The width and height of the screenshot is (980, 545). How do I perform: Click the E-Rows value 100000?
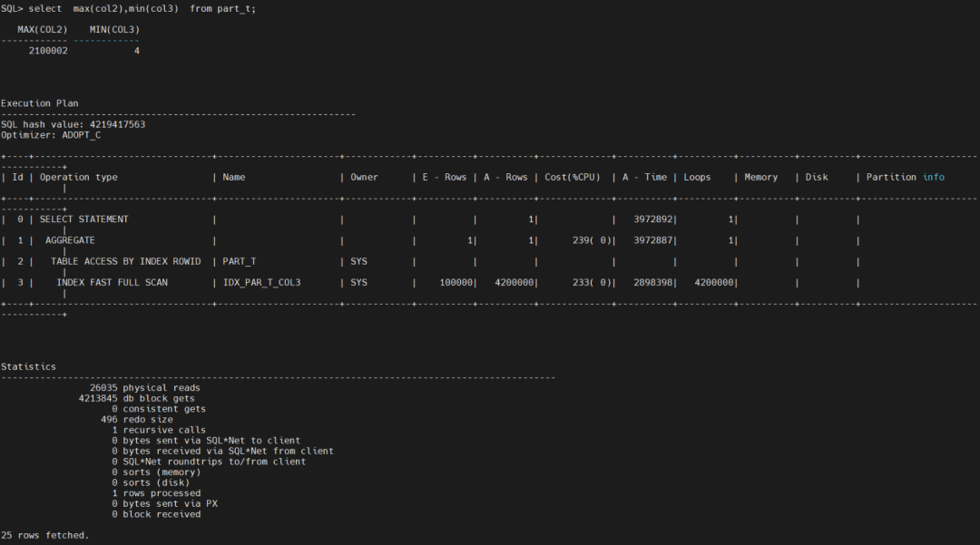pyautogui.click(x=456, y=283)
